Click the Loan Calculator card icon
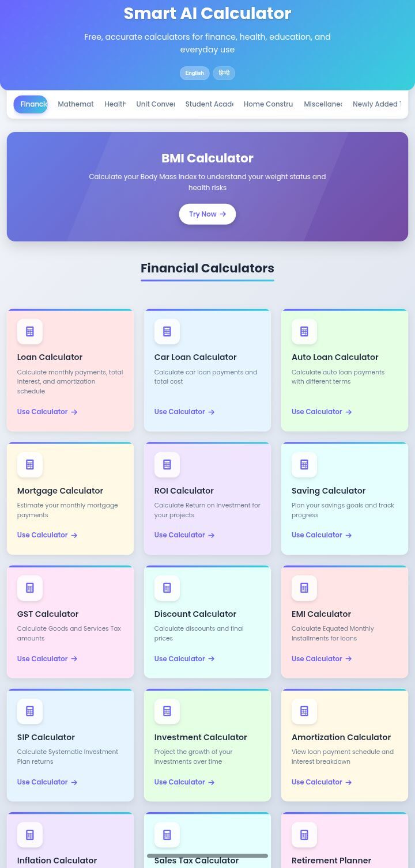 (30, 331)
